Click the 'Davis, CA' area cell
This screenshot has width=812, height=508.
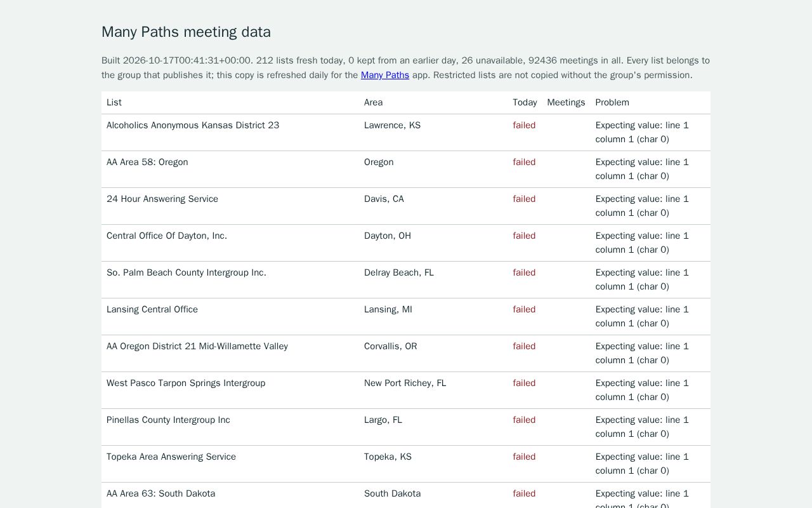click(384, 199)
